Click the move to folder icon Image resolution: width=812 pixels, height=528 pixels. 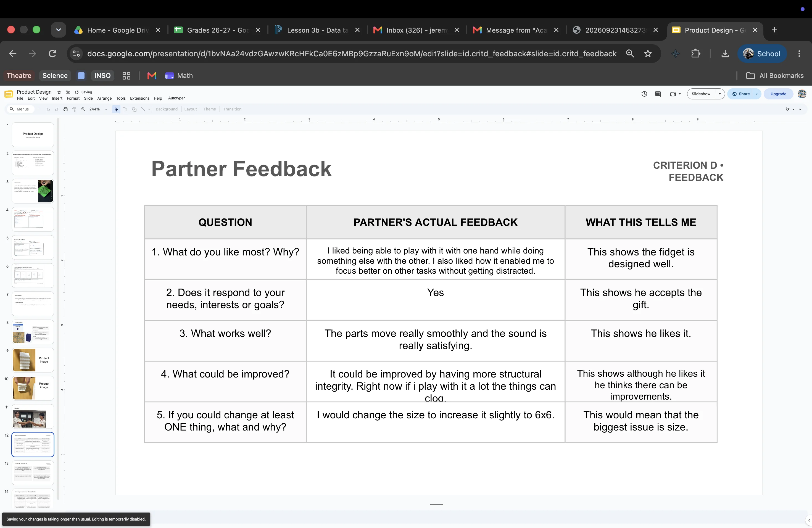(68, 92)
